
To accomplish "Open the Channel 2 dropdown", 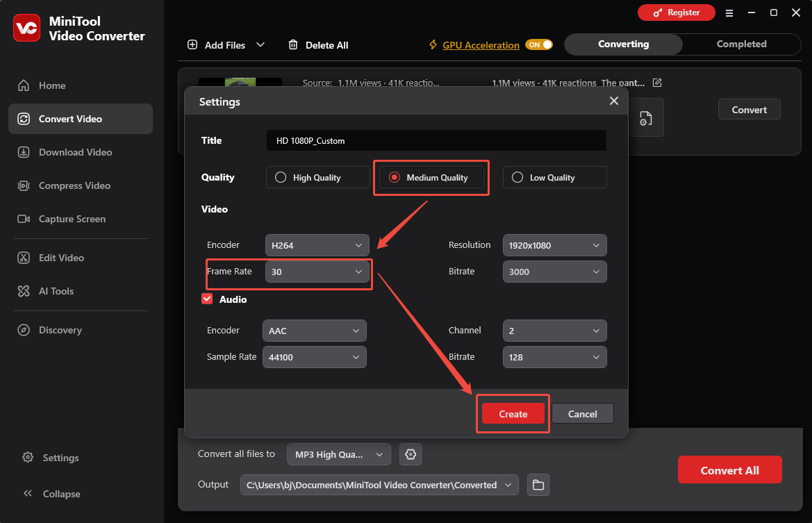I will (x=554, y=331).
